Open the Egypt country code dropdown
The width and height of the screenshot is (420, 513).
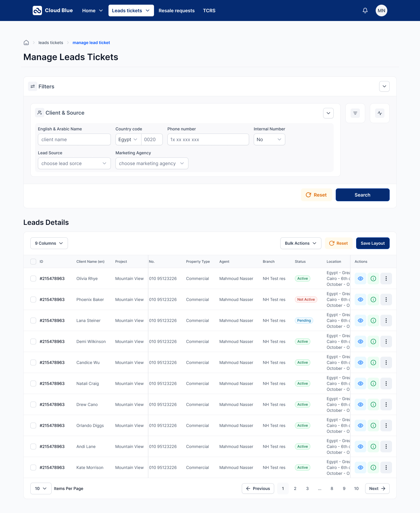pos(128,139)
